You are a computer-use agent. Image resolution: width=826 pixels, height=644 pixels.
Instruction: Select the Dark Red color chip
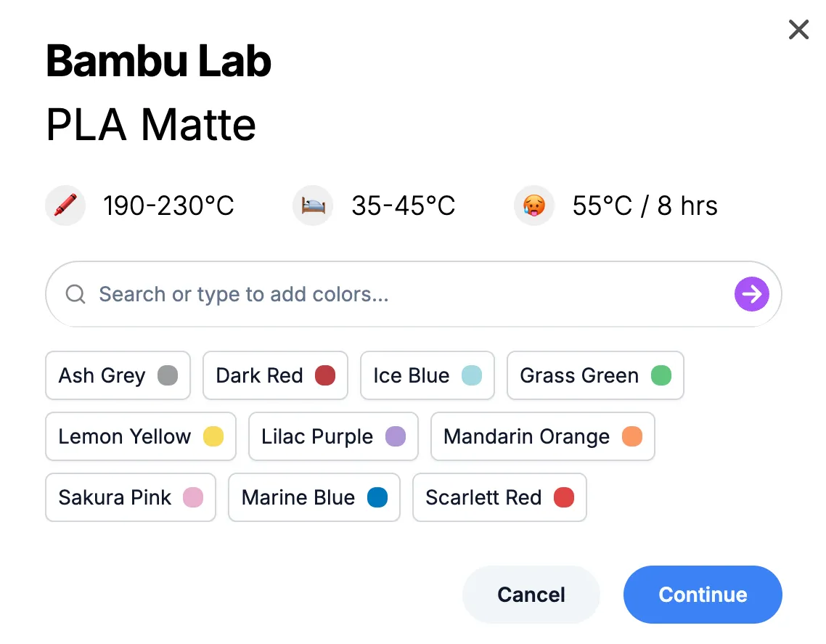pyautogui.click(x=275, y=375)
